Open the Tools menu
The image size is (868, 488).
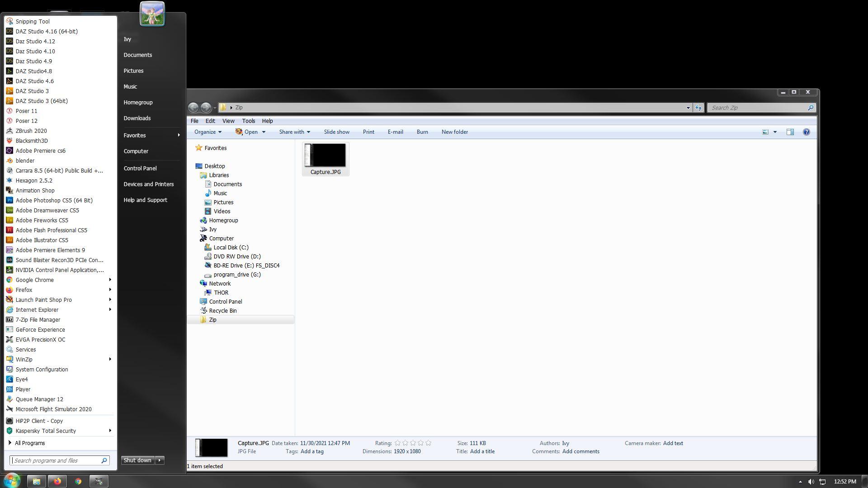pos(248,121)
